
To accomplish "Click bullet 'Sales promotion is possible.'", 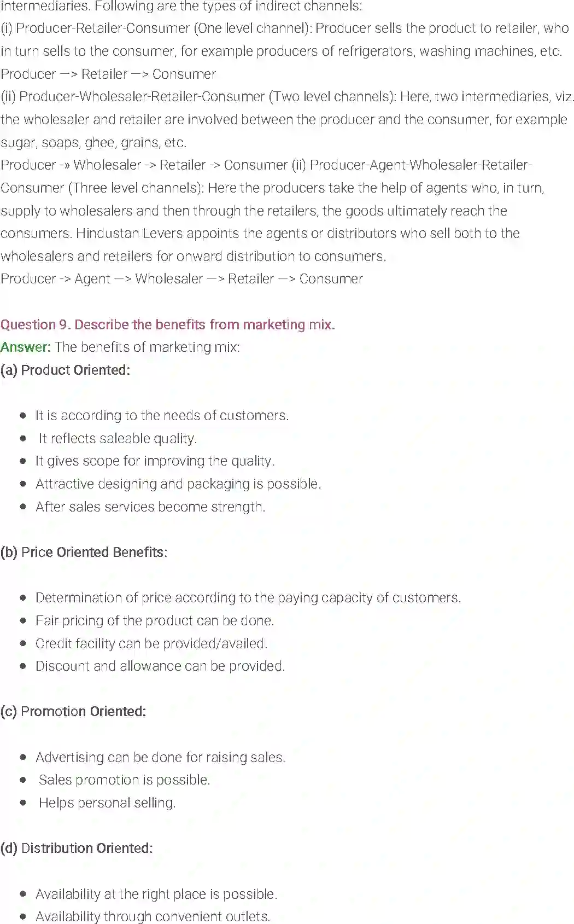I will pos(124,780).
